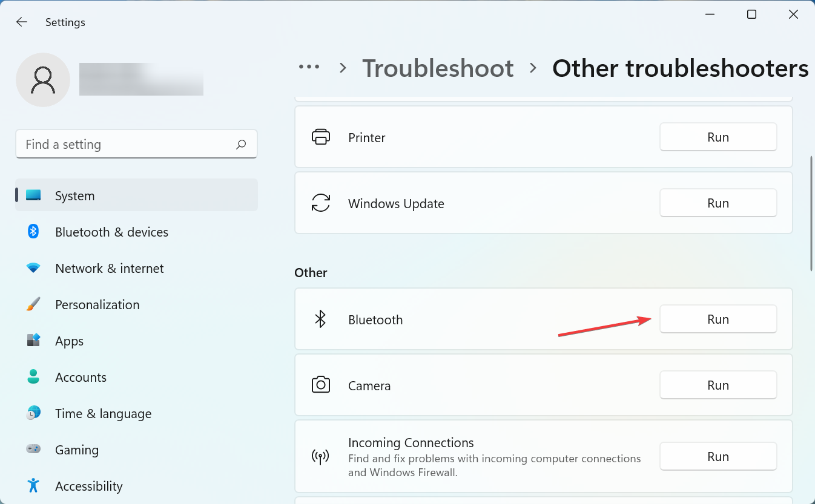The height and width of the screenshot is (504, 815).
Task: Expand the breadcrumb ellipsis menu
Action: pos(309,68)
